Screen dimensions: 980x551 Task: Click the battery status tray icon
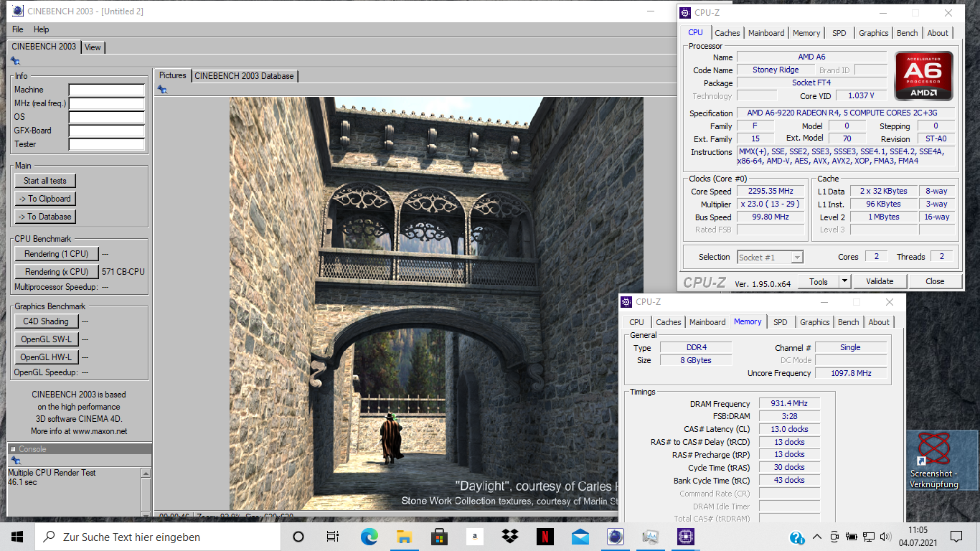(852, 537)
